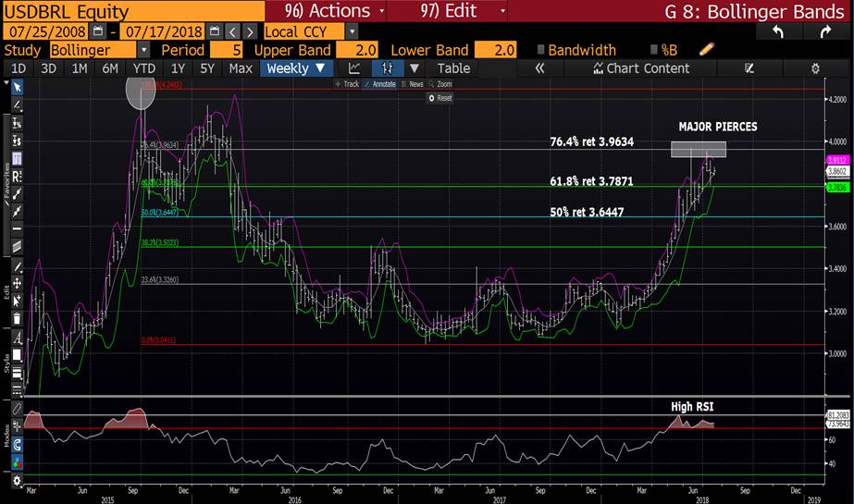The width and height of the screenshot is (854, 504).
Task: Open chart settings gear in top toolbar
Action: 815,68
